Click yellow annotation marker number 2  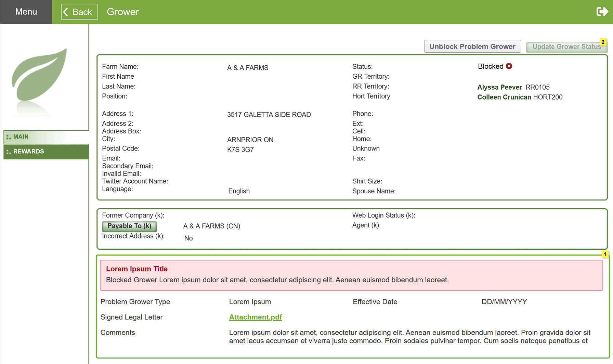(603, 42)
